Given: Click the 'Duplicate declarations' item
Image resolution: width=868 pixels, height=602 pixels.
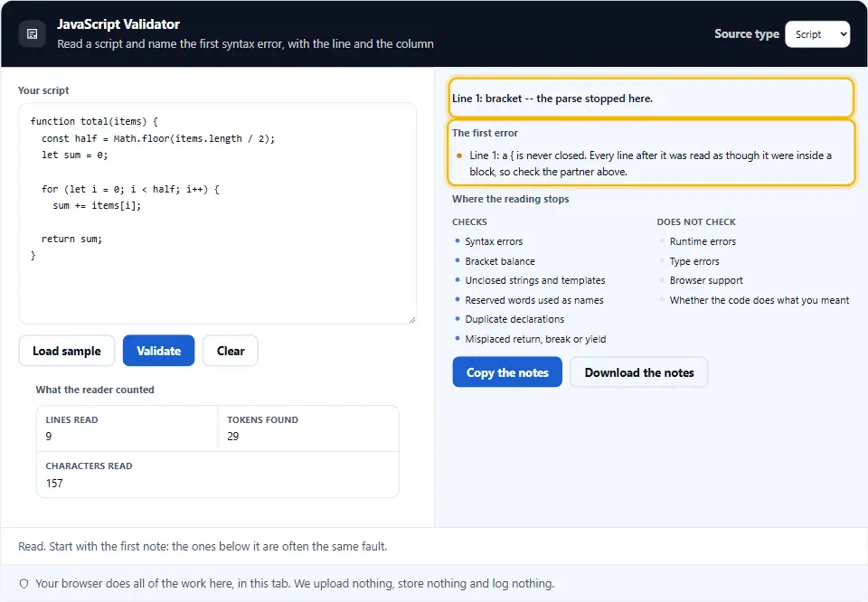Looking at the screenshot, I should pyautogui.click(x=514, y=319).
